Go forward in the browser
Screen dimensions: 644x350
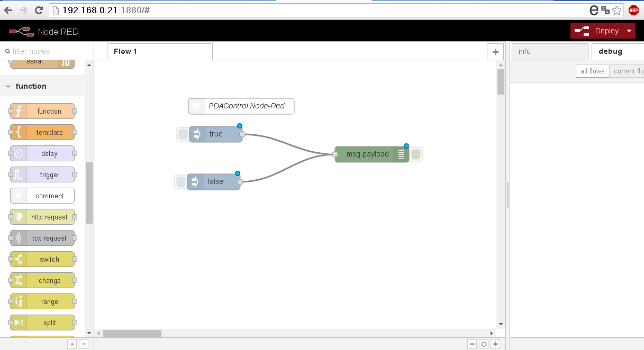(x=23, y=10)
